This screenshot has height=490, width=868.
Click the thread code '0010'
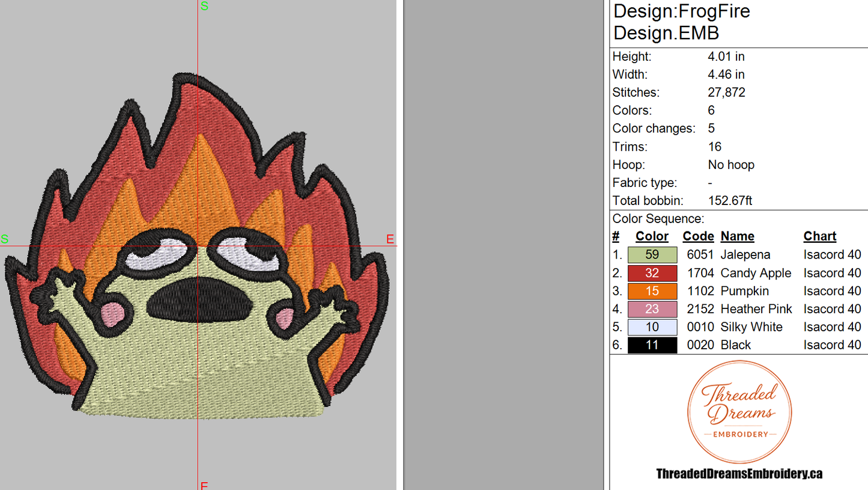pos(700,327)
